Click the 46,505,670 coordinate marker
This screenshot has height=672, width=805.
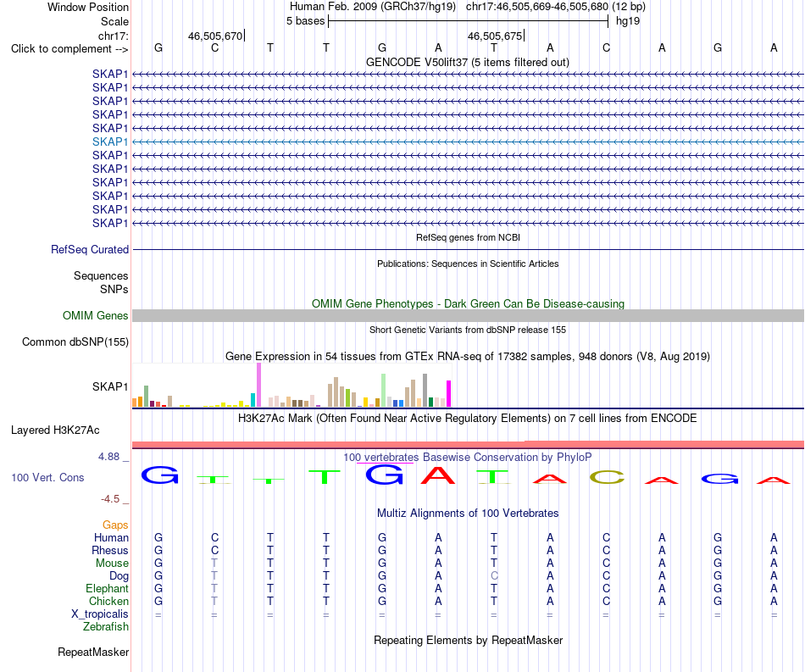coord(215,36)
